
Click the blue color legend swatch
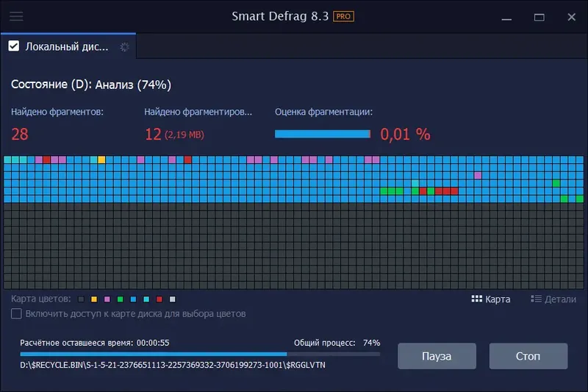click(133, 299)
